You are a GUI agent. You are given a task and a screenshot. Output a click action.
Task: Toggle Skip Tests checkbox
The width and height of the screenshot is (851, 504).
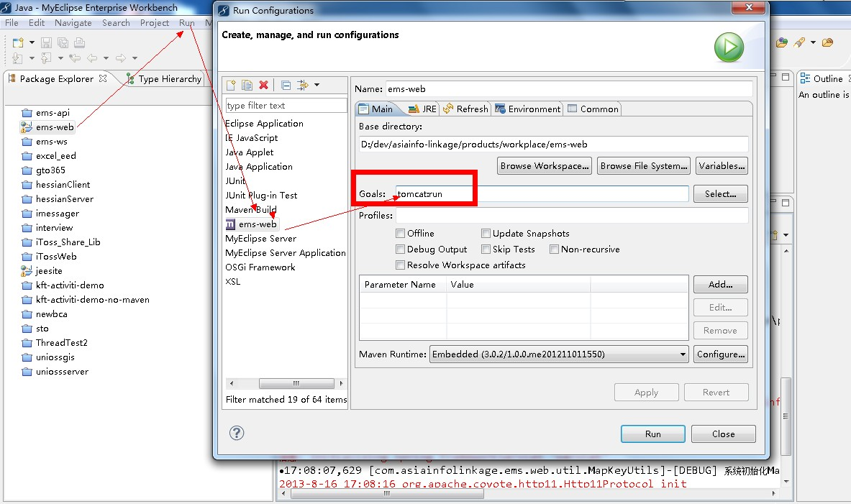(x=486, y=249)
